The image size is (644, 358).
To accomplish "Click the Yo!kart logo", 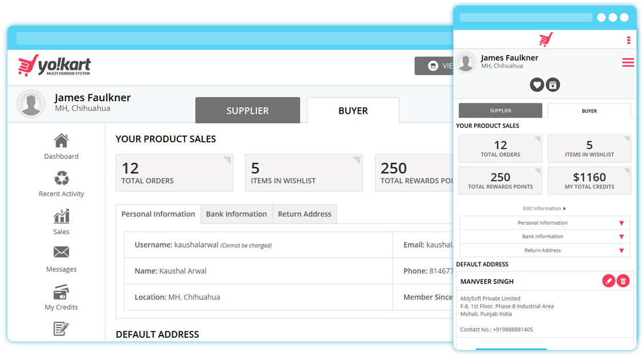I will click(55, 65).
